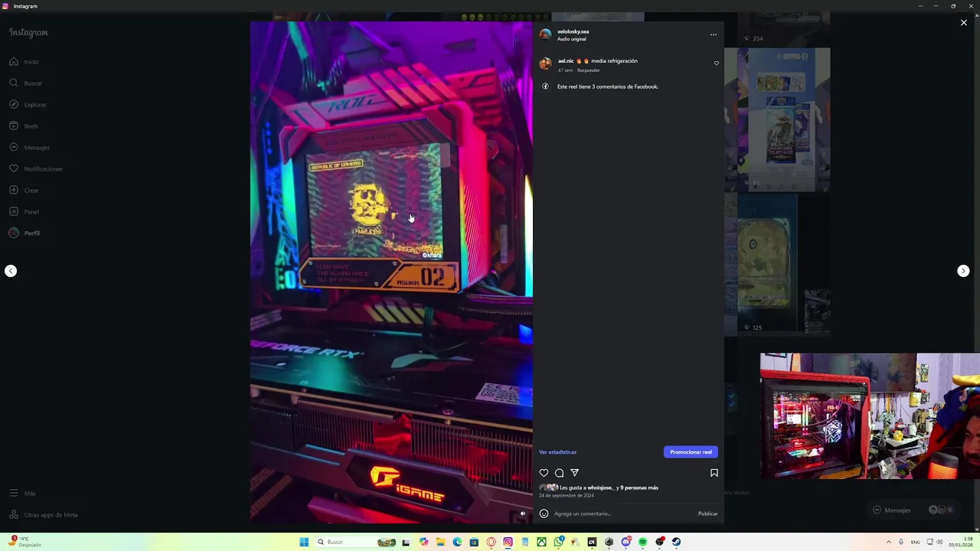Image resolution: width=980 pixels, height=551 pixels.
Task: Click Publicar to post the comment
Action: coord(707,514)
